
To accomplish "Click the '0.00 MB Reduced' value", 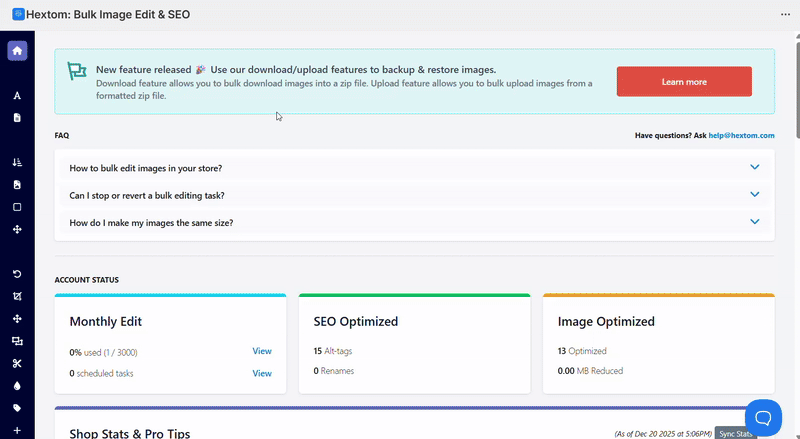I will click(590, 371).
